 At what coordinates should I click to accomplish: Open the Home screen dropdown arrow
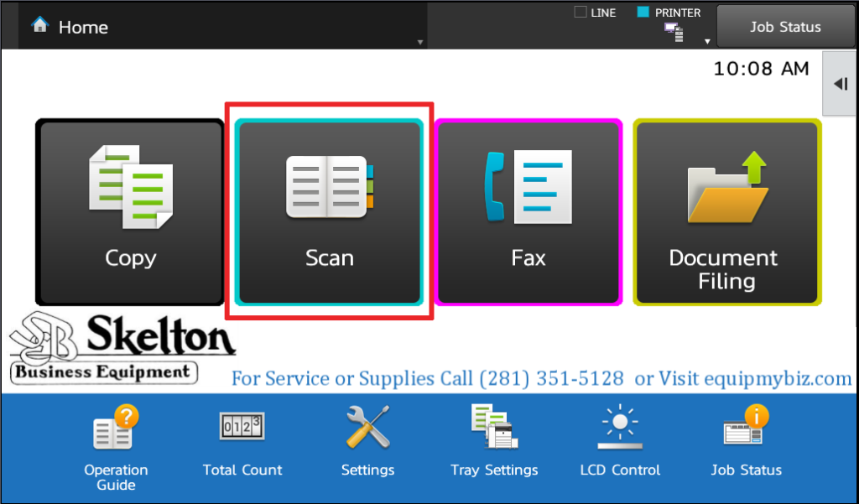[x=419, y=39]
